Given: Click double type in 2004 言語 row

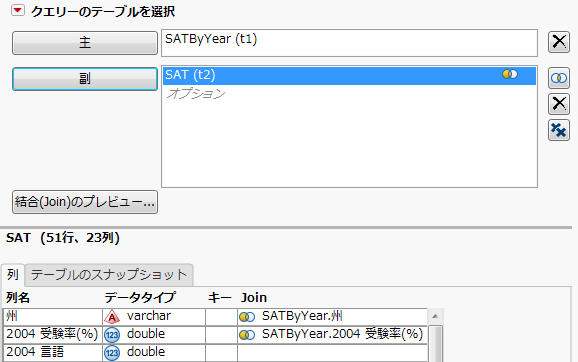Looking at the screenshot, I should point(146,352).
